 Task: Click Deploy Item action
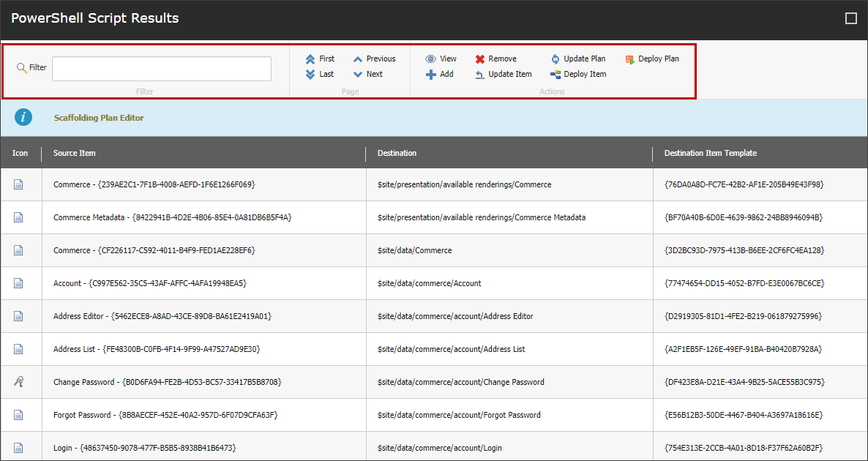point(578,74)
